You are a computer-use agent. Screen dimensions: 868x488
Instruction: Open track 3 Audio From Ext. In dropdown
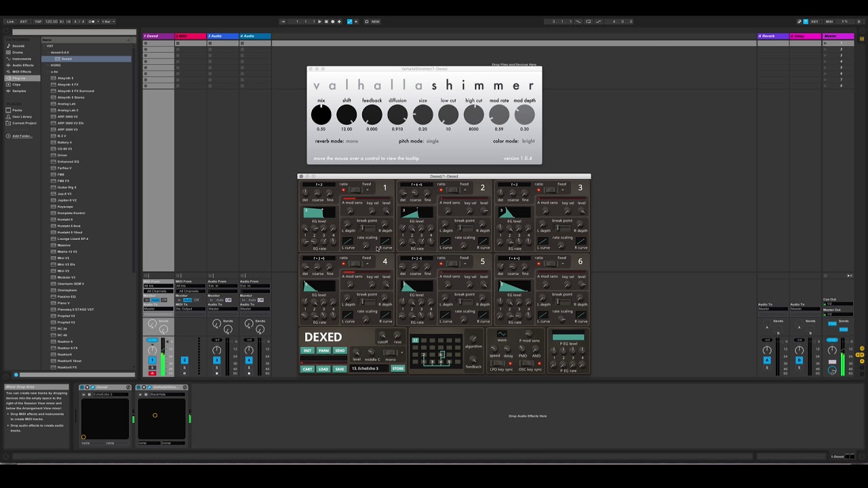point(222,286)
